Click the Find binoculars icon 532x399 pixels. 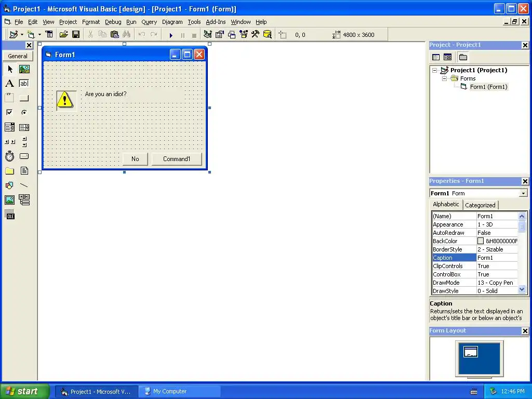pyautogui.click(x=127, y=34)
